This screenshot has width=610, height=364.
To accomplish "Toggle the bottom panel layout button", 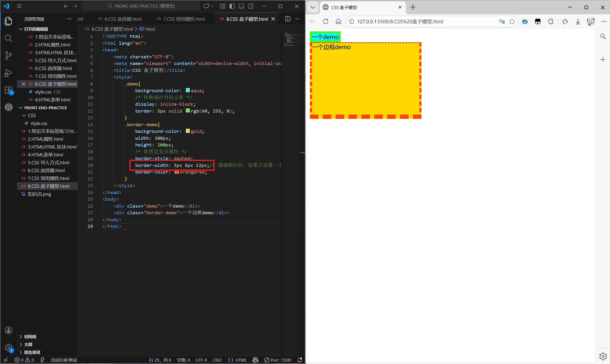I will click(x=241, y=6).
